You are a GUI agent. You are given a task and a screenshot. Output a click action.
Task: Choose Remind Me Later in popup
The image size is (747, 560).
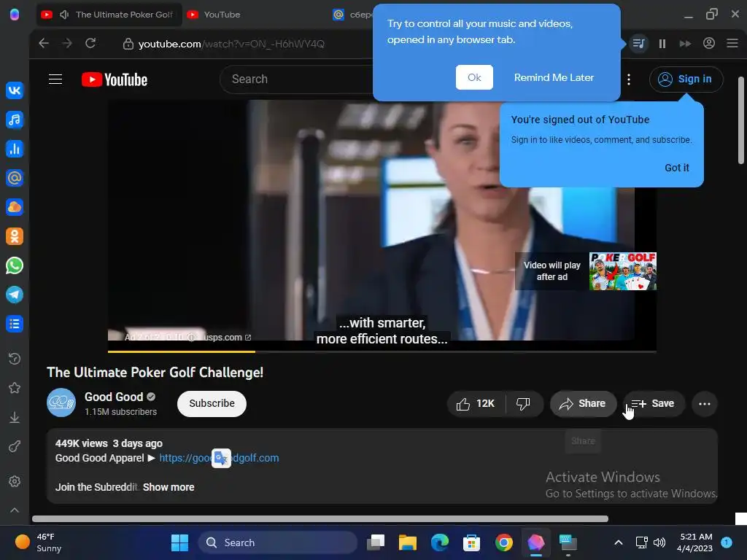[554, 77]
